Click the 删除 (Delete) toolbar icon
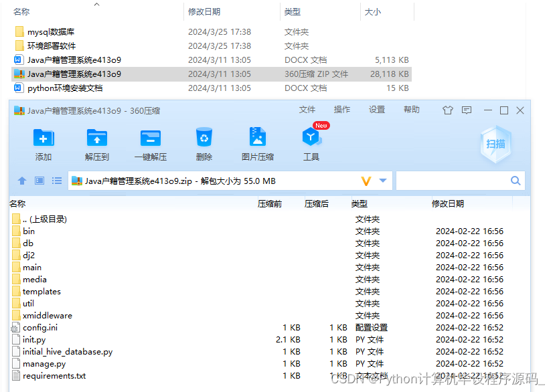The image size is (555, 392). pyautogui.click(x=204, y=142)
